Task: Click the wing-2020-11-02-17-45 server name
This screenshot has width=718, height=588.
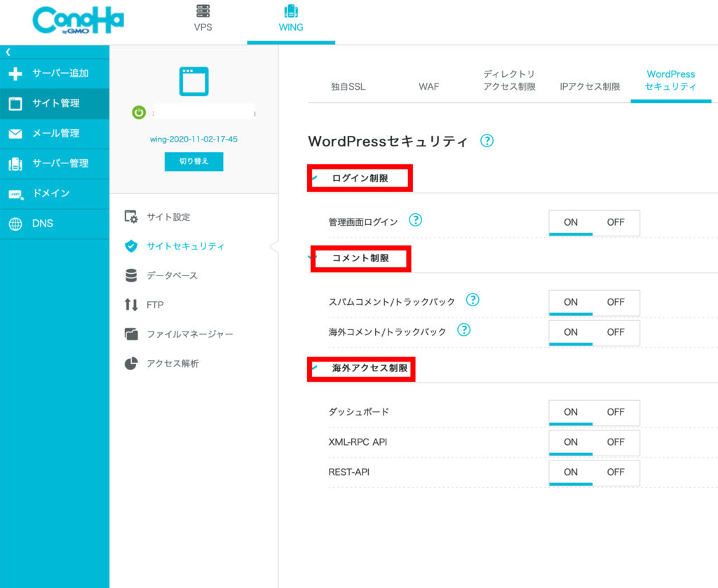Action: pos(194,139)
